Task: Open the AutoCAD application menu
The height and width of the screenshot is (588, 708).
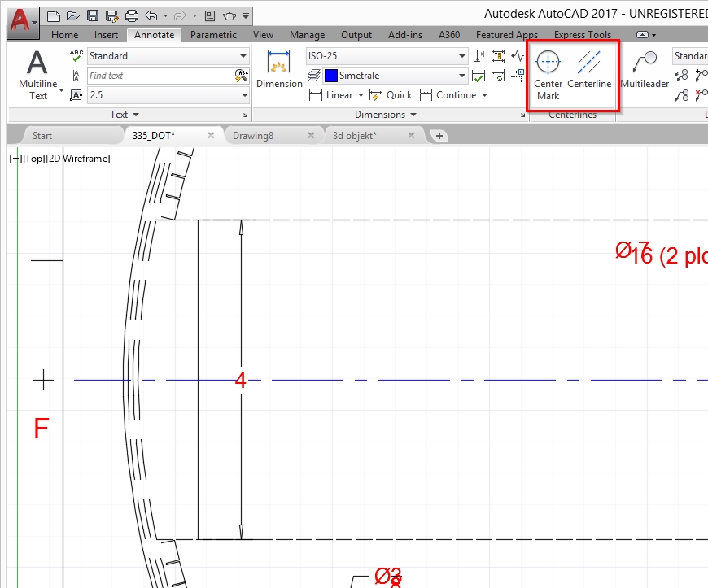Action: 24,22
